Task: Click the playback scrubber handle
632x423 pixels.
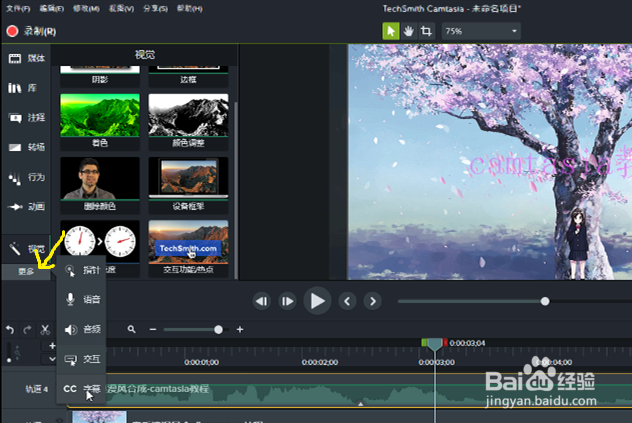Action: 545,301
